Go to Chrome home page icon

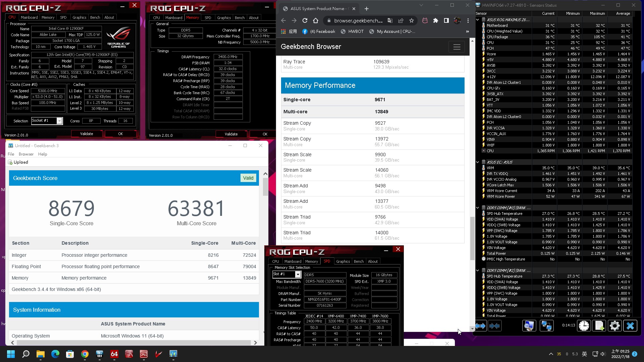(x=315, y=21)
